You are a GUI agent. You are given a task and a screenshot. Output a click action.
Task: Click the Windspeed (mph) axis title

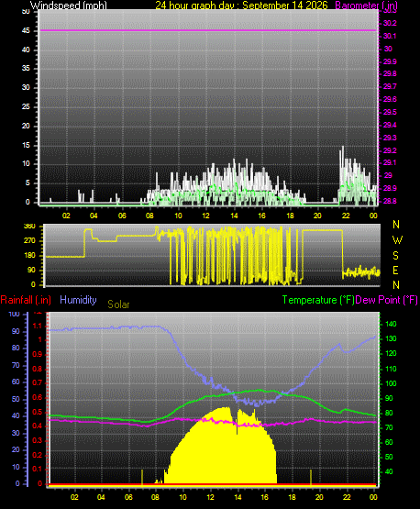(69, 6)
